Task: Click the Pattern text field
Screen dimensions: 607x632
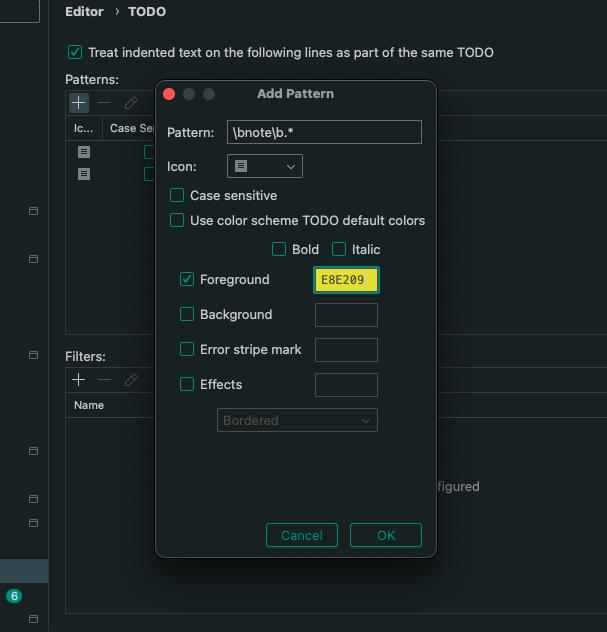Action: (x=324, y=132)
